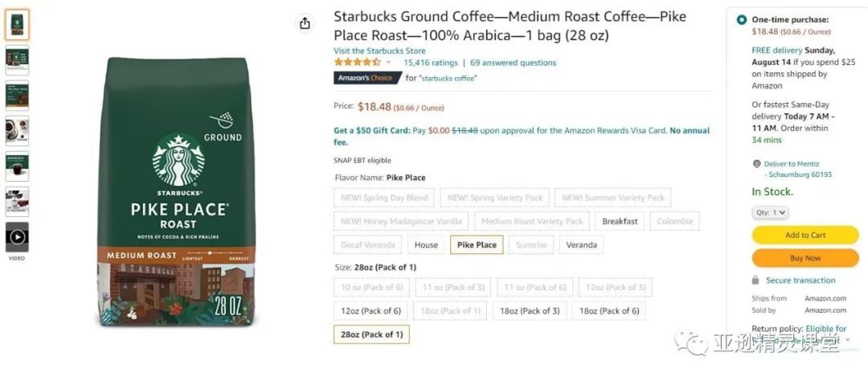Select 12oz (Pack of 6) size
The width and height of the screenshot is (868, 381).
point(371,311)
